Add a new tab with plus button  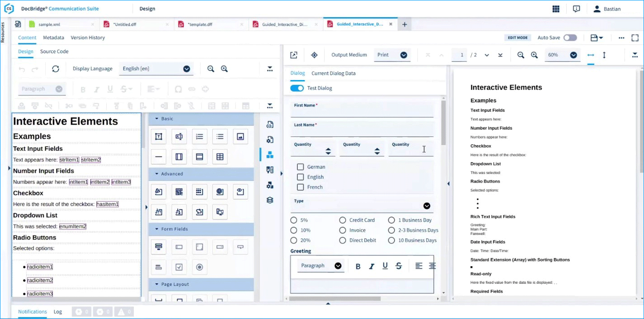[x=404, y=24]
